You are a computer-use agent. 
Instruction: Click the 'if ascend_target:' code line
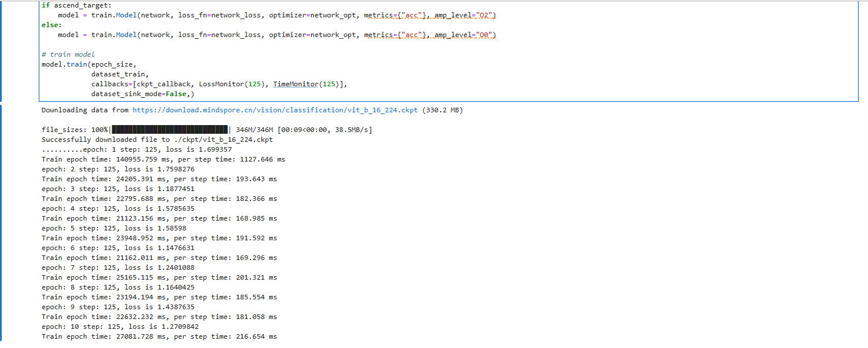(77, 5)
